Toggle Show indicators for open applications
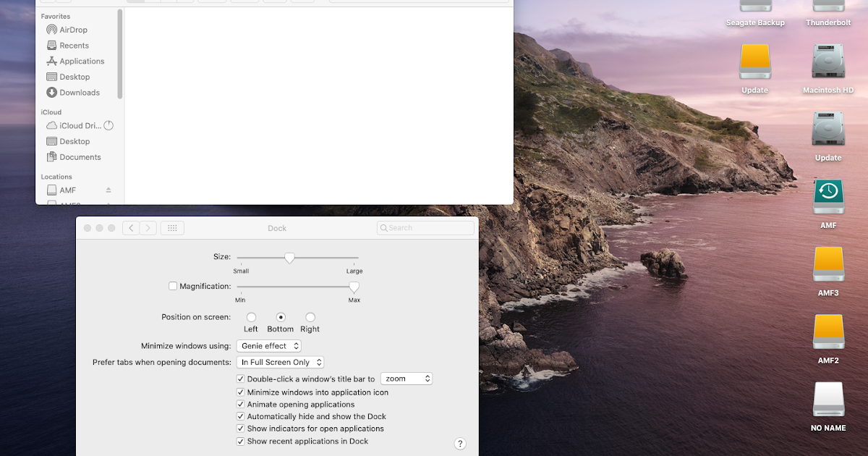 241,428
